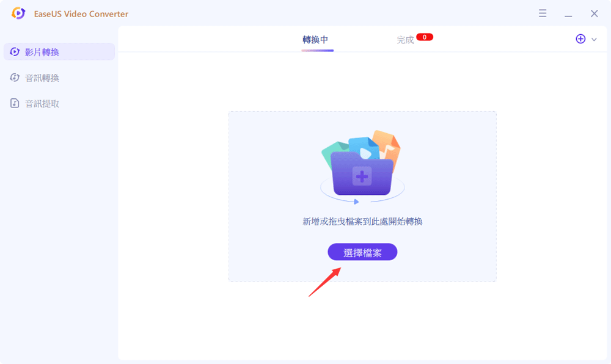Minimize the application window
The width and height of the screenshot is (611, 364).
tap(568, 13)
